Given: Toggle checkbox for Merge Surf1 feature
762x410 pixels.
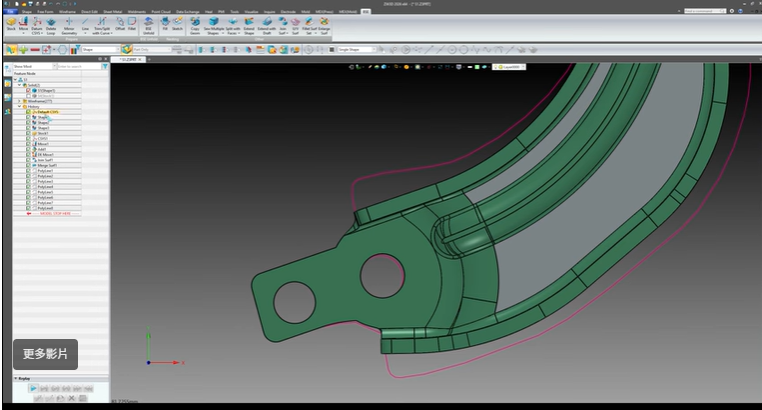Looking at the screenshot, I should tap(29, 165).
